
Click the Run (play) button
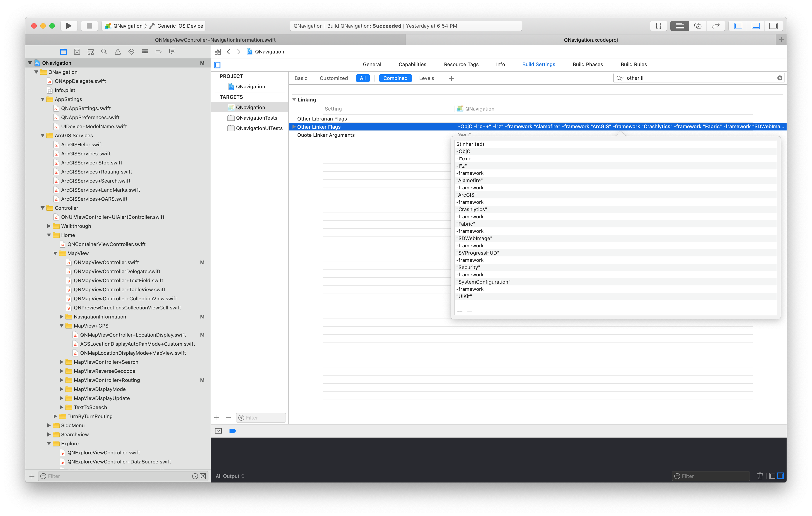pyautogui.click(x=69, y=26)
